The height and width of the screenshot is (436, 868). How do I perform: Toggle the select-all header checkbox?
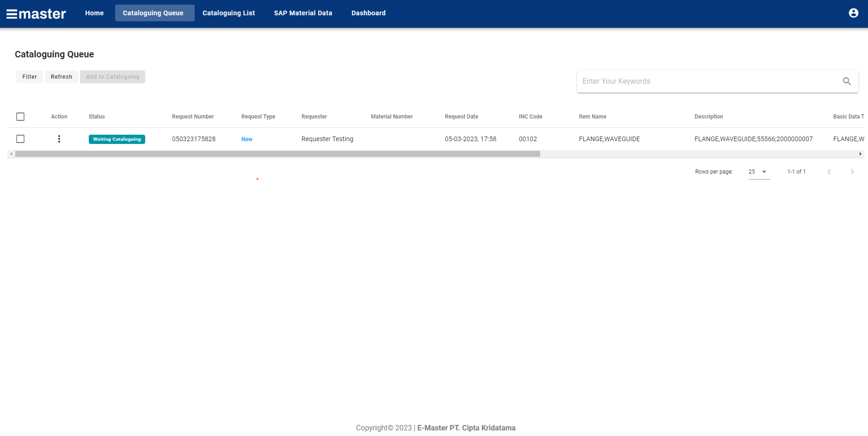point(20,117)
